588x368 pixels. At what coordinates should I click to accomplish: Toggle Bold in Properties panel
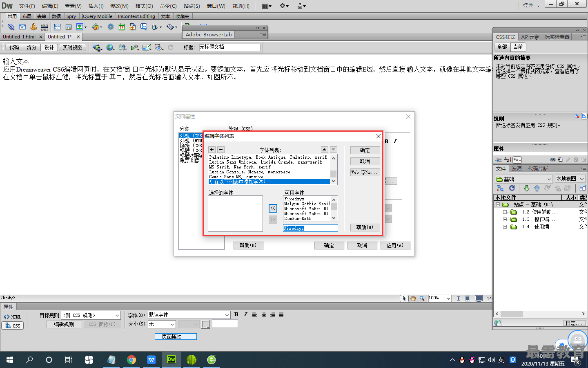[236, 314]
